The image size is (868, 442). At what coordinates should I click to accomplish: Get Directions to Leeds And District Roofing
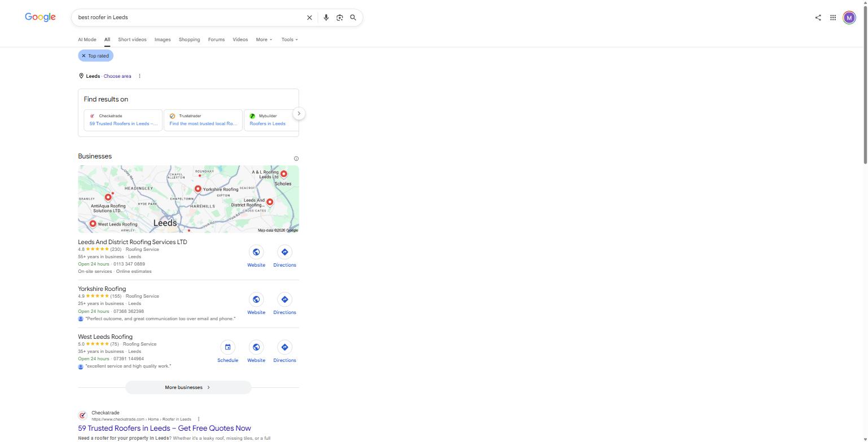[284, 257]
